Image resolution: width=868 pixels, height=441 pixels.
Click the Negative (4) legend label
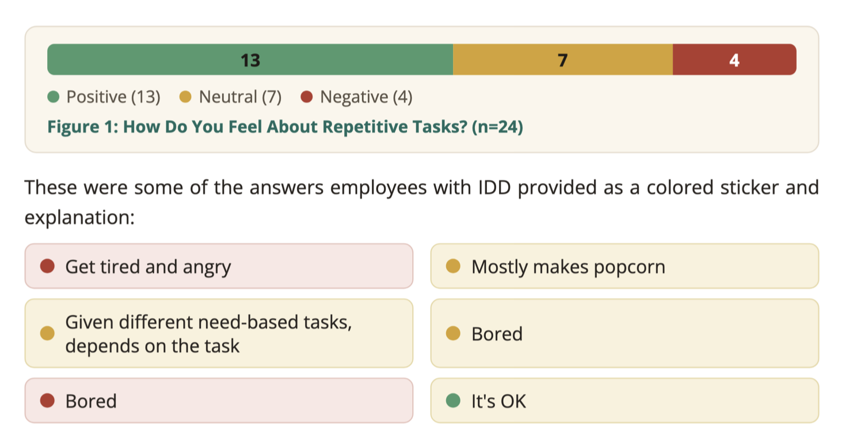point(366,97)
